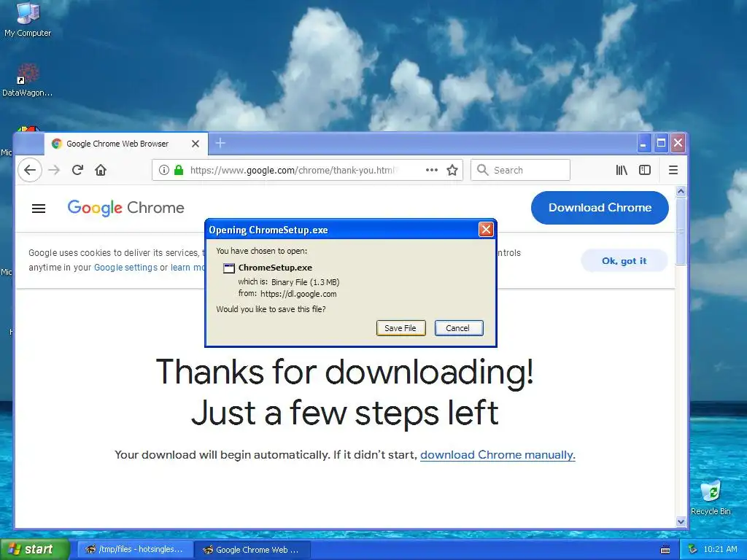Open the Firefox hamburger menu

(x=673, y=170)
